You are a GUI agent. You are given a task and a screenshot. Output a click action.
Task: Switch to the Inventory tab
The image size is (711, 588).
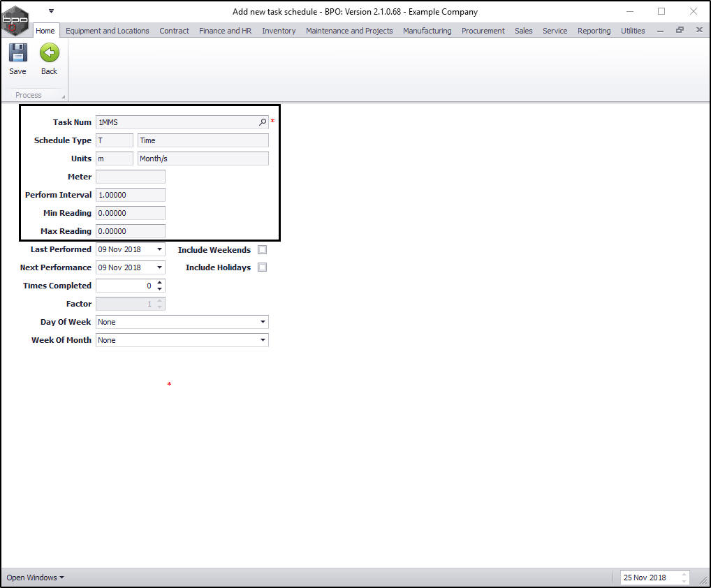tap(279, 30)
